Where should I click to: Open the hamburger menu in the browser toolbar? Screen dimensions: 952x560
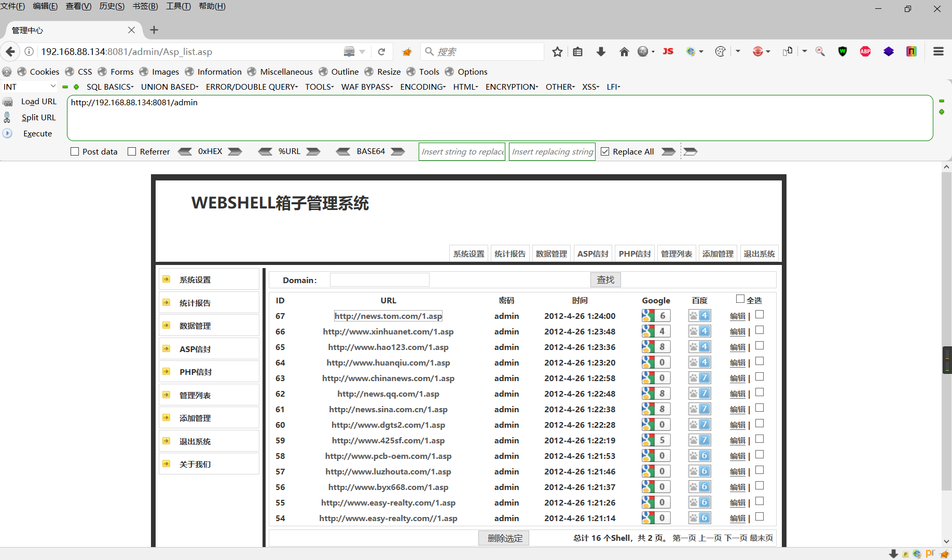pos(938,51)
